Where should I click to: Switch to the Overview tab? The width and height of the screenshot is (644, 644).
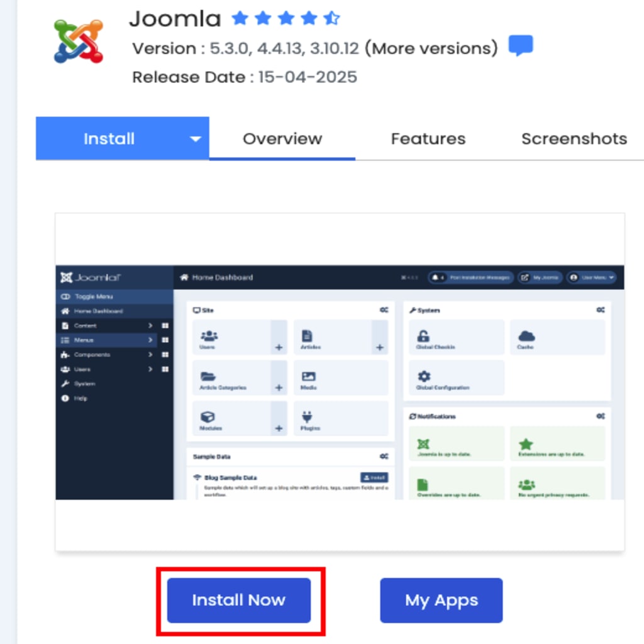[x=282, y=139]
